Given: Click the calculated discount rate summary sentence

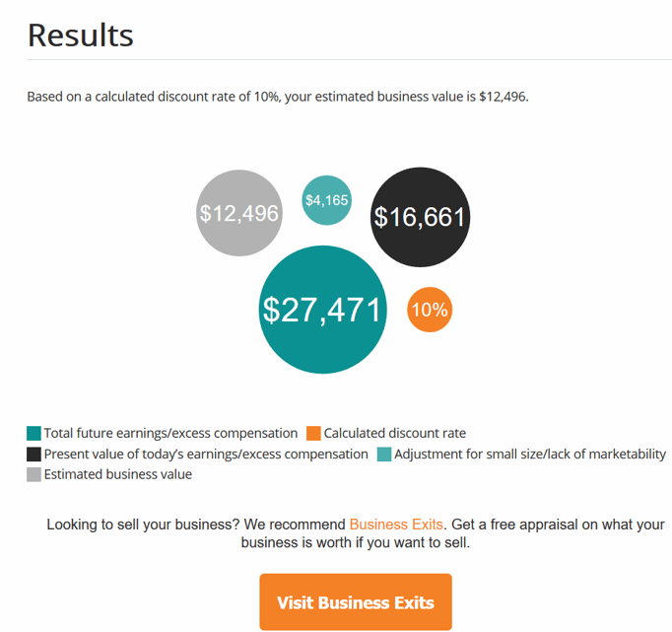Looking at the screenshot, I should pyautogui.click(x=278, y=98).
